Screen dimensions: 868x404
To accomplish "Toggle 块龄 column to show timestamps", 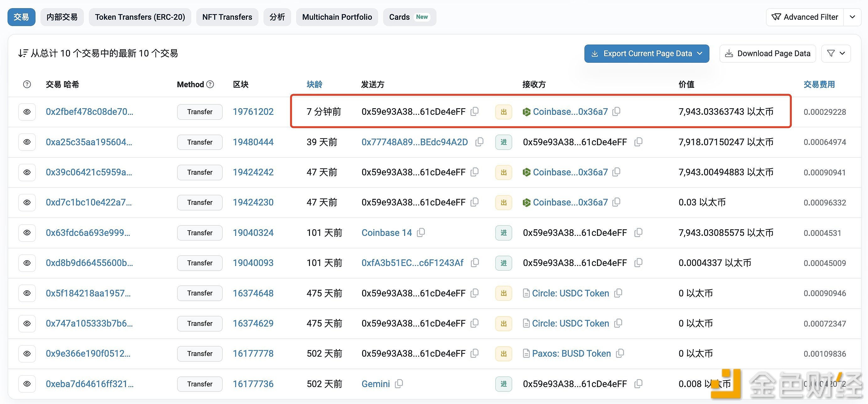I will point(314,84).
